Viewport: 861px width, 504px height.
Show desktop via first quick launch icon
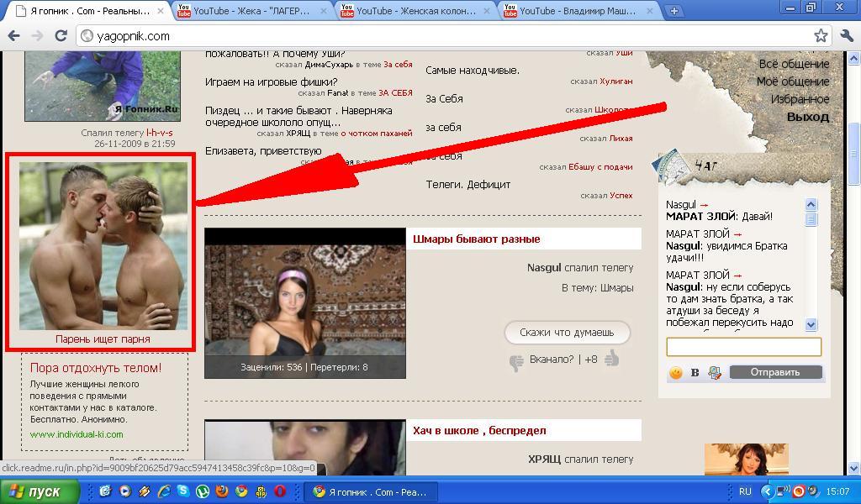105,491
